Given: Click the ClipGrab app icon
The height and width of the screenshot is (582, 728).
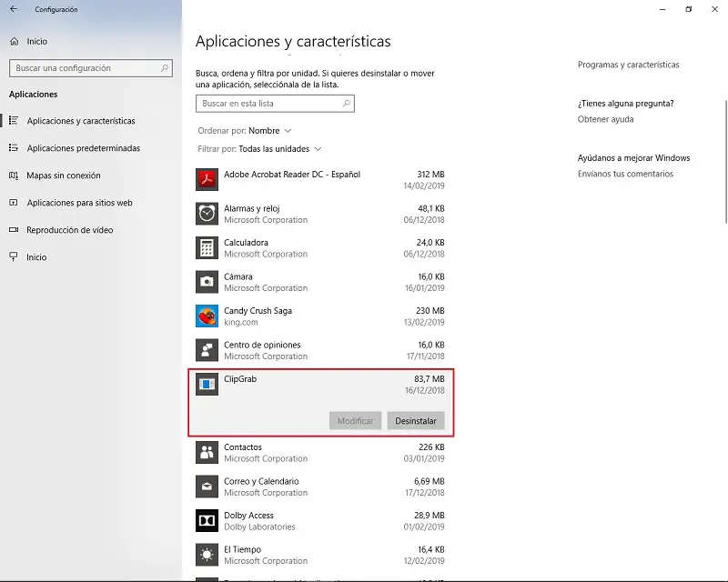Looking at the screenshot, I should [x=207, y=385].
